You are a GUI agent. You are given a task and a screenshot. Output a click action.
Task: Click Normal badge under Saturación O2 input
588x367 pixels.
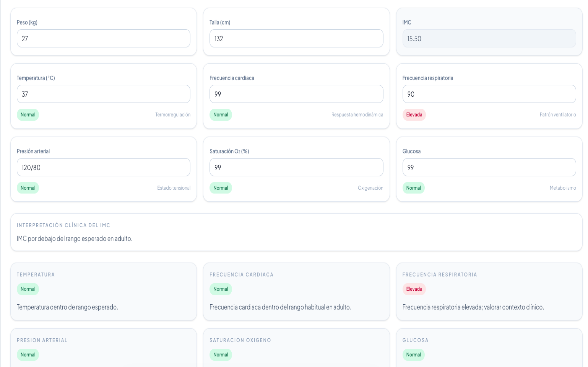(220, 188)
